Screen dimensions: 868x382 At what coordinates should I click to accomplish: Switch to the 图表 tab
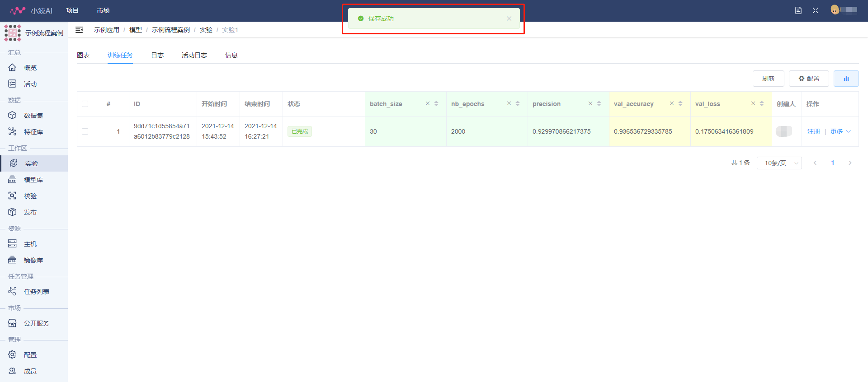pos(83,55)
